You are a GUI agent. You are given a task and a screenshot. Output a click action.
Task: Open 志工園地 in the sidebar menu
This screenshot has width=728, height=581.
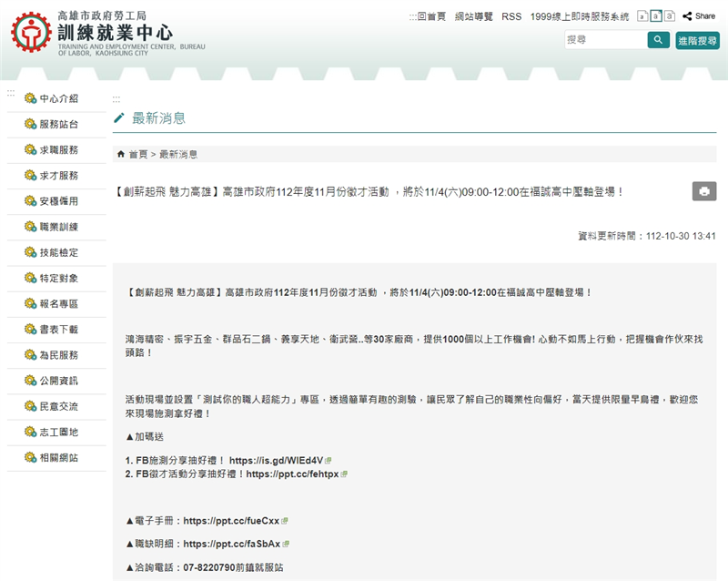click(x=59, y=432)
